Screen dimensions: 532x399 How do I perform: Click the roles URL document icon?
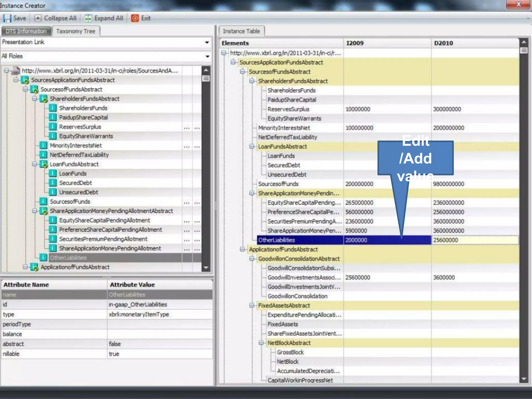(x=16, y=71)
